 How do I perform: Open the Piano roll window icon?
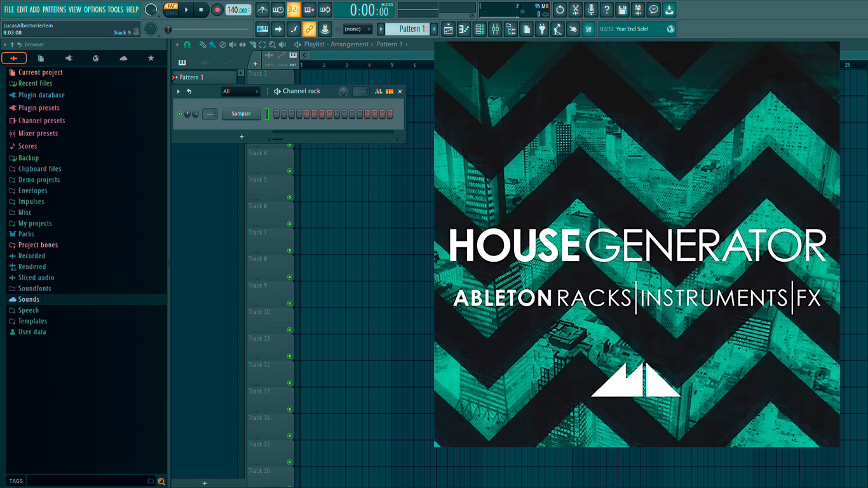tap(464, 29)
